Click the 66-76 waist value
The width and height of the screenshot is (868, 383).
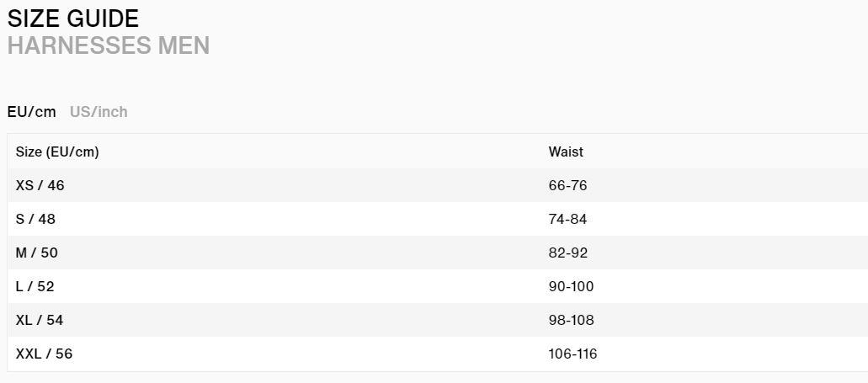tap(567, 185)
